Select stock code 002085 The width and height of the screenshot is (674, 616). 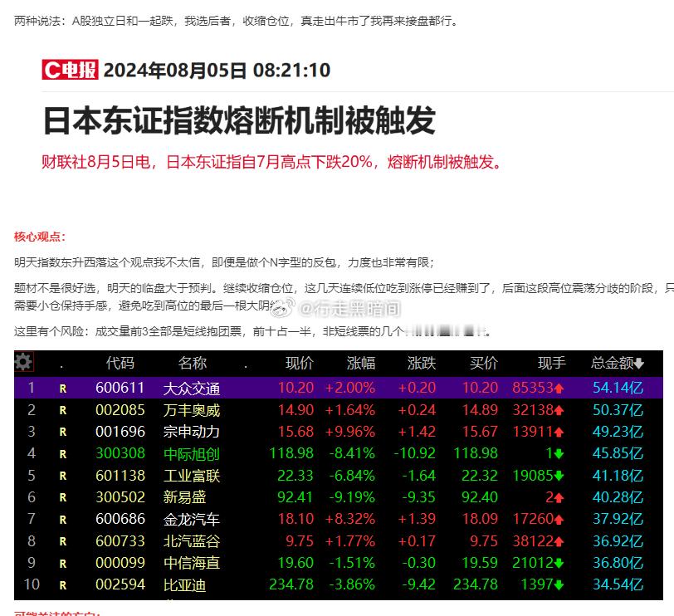tap(120, 409)
